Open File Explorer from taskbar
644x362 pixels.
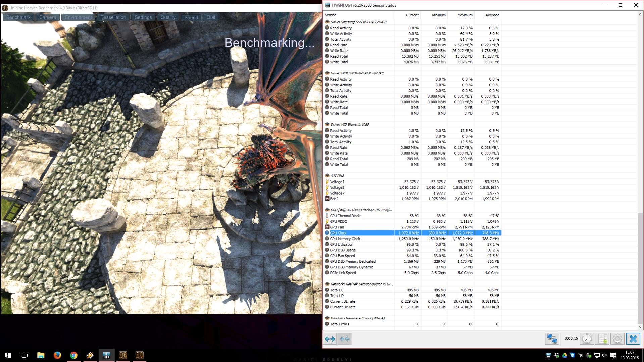tap(41, 355)
